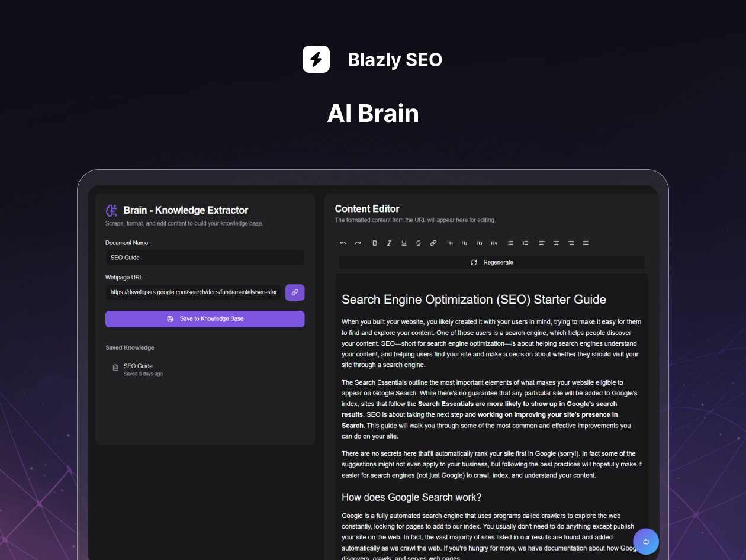Screen dimensions: 746x560
Task: Apply strikethrough formatting
Action: pyautogui.click(x=419, y=243)
